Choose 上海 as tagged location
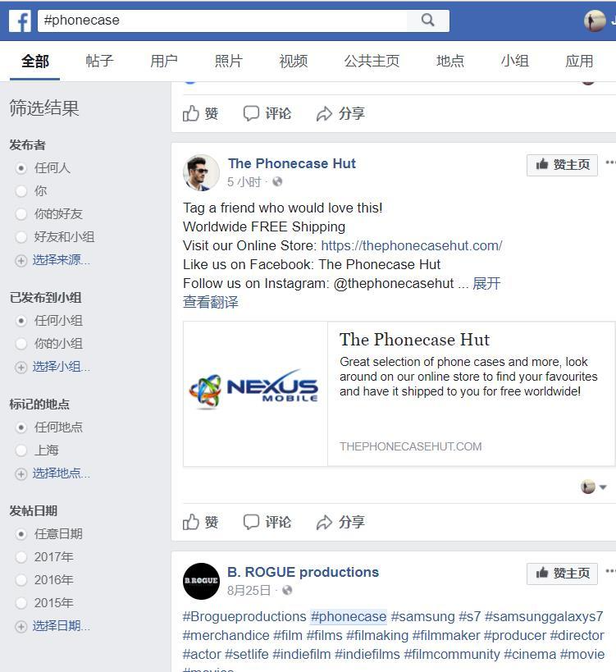The height and width of the screenshot is (672, 616). 37,450
